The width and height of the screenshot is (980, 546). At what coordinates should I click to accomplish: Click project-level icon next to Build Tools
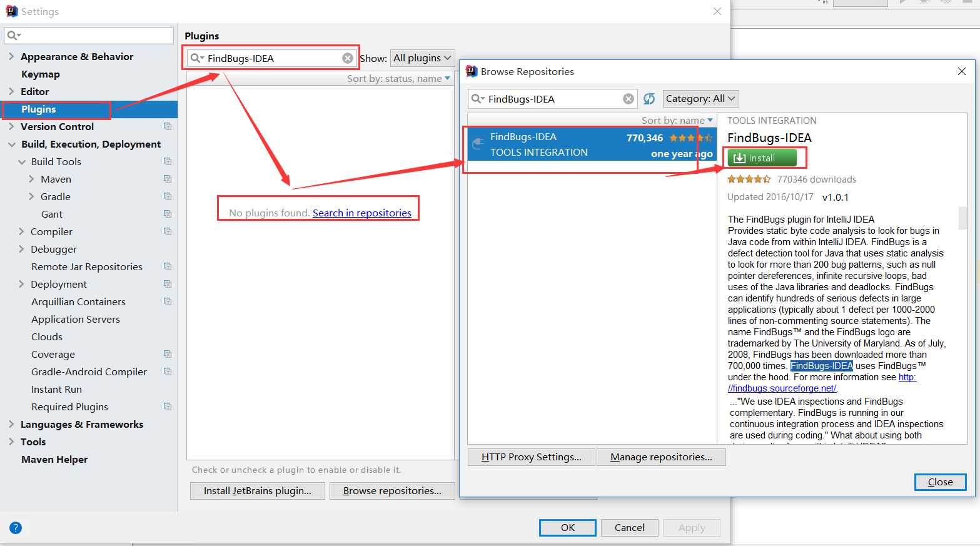(168, 161)
